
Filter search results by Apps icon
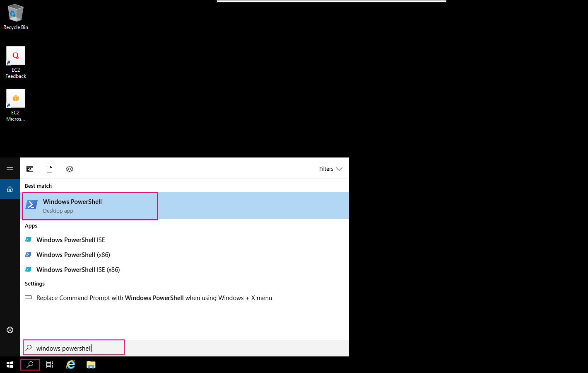[x=30, y=169]
